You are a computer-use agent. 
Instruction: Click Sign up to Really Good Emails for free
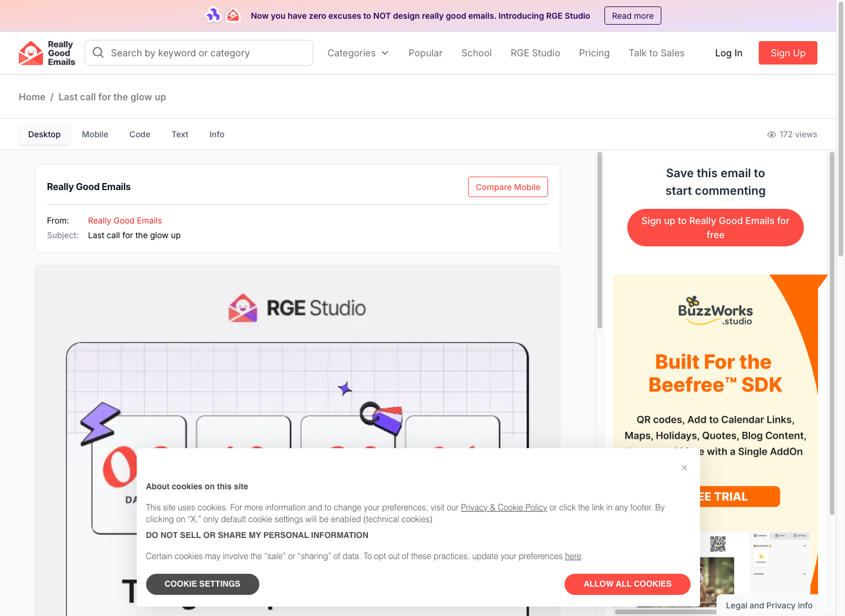[715, 228]
